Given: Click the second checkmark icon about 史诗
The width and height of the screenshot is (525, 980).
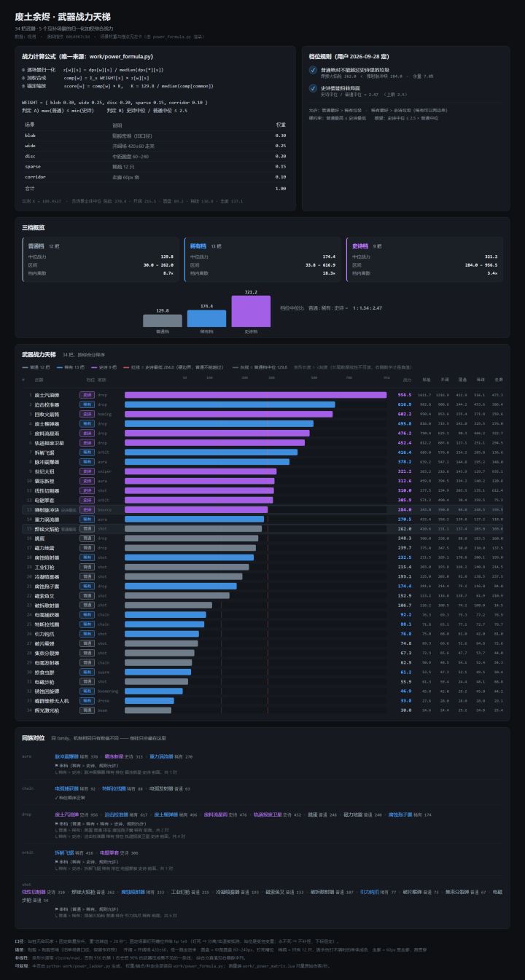Looking at the screenshot, I should coord(313,90).
